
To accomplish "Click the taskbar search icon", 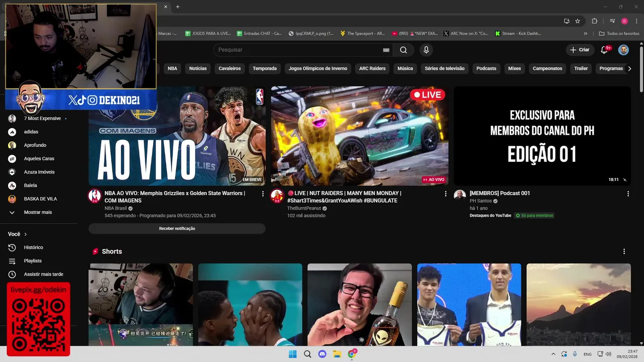I will tap(307, 354).
